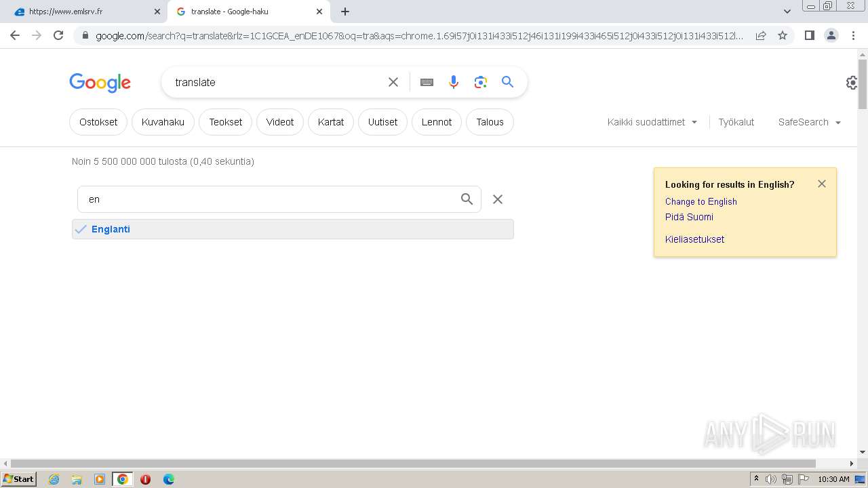Open the network status tray icon
The width and height of the screenshot is (868, 488).
point(787,479)
